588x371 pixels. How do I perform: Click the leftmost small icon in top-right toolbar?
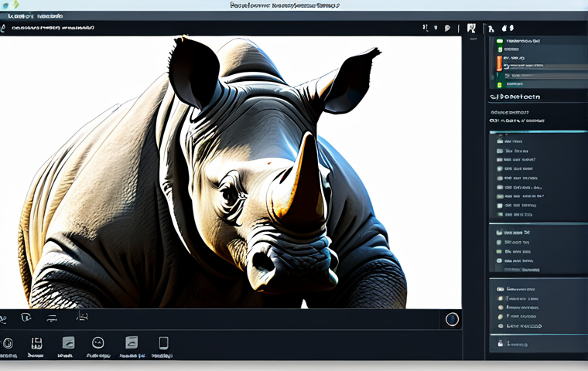425,27
